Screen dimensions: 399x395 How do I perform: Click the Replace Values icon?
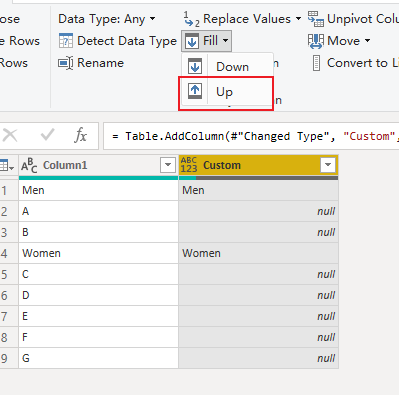(191, 19)
